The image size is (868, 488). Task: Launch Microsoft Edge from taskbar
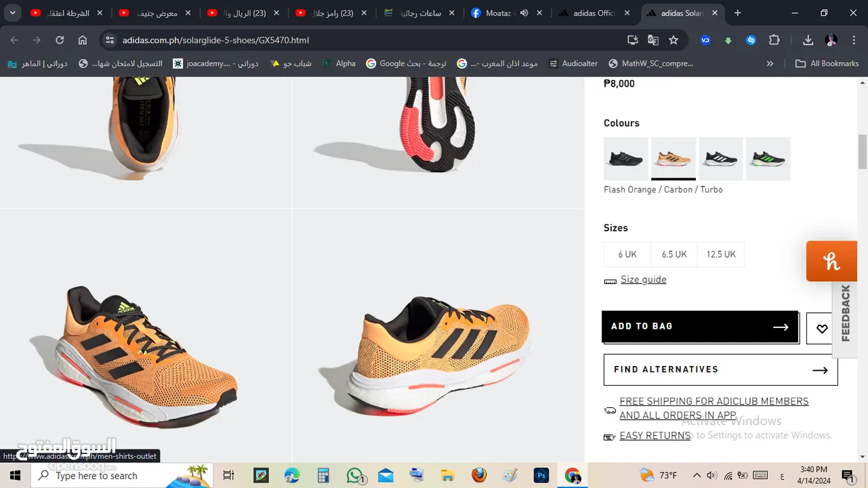pyautogui.click(x=292, y=475)
